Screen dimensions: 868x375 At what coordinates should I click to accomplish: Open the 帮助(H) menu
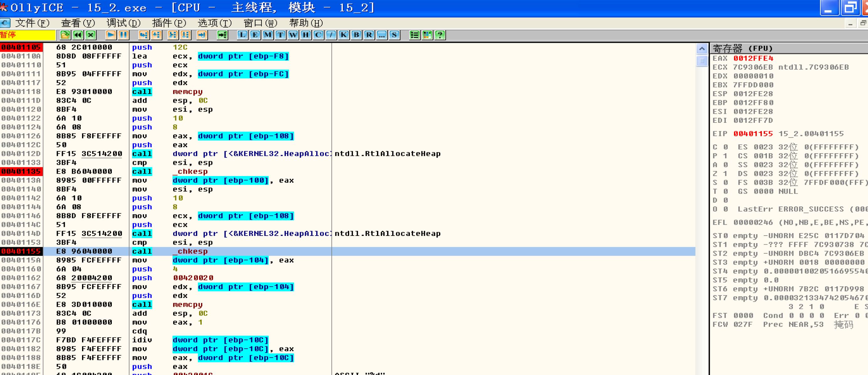(306, 23)
